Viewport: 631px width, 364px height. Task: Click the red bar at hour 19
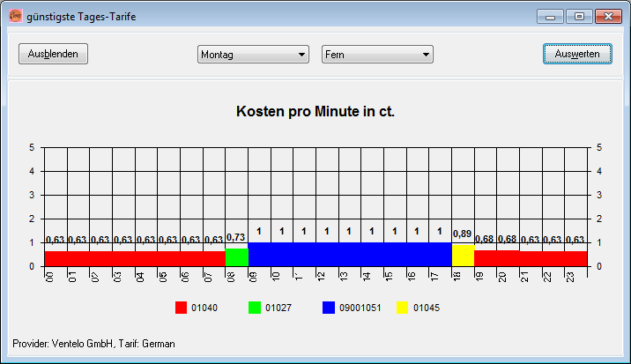point(486,258)
